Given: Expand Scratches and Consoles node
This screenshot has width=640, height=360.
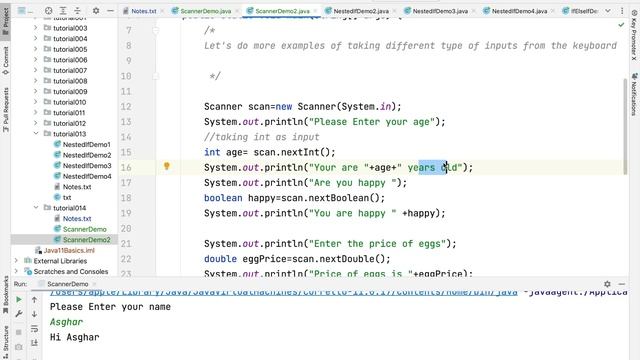Looking at the screenshot, I should coord(16,271).
